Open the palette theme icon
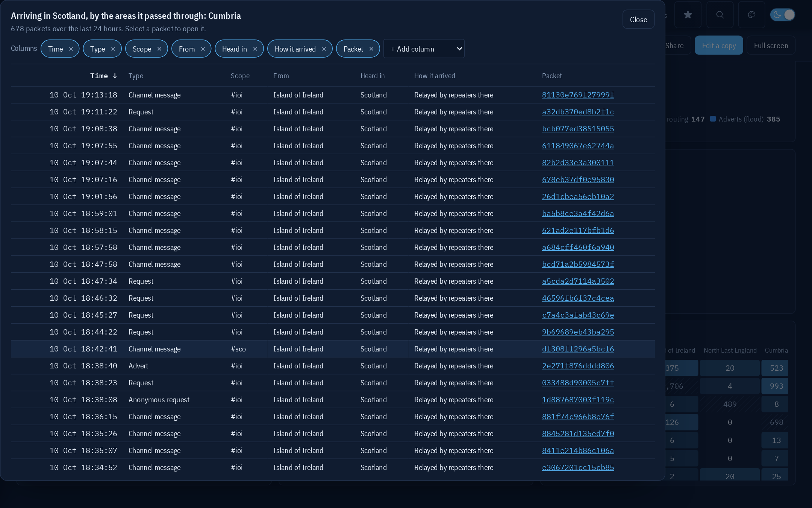This screenshot has width=812, height=508. pos(751,15)
